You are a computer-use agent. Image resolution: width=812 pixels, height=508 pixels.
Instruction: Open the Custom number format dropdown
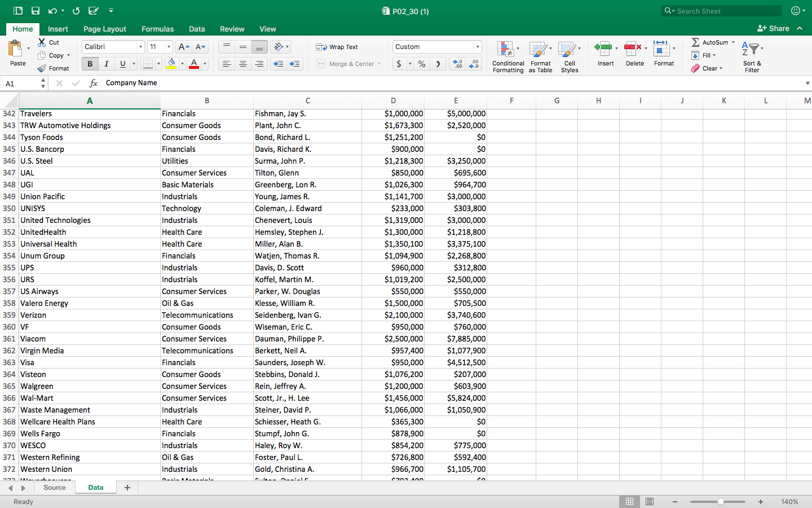pyautogui.click(x=478, y=47)
